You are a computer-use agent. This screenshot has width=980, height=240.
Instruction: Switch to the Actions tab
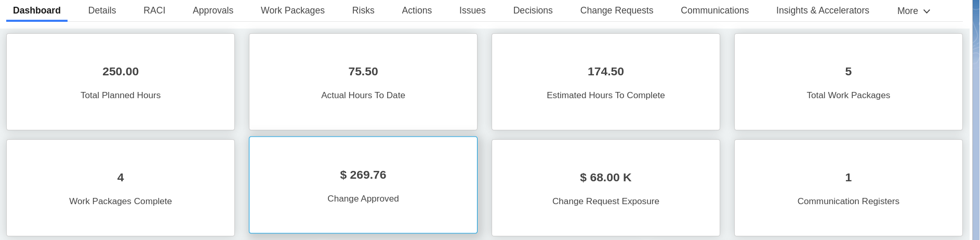click(x=417, y=10)
